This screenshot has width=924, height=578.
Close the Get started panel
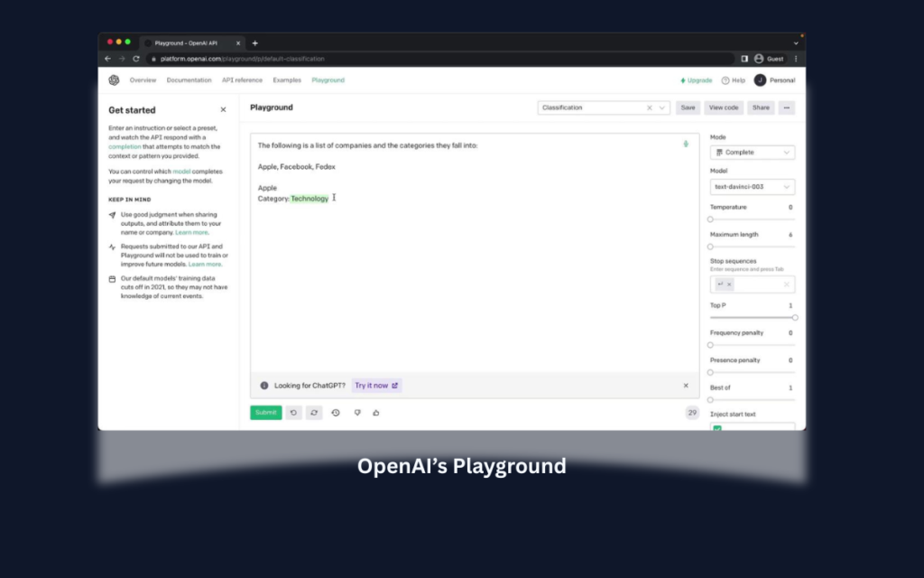(223, 108)
